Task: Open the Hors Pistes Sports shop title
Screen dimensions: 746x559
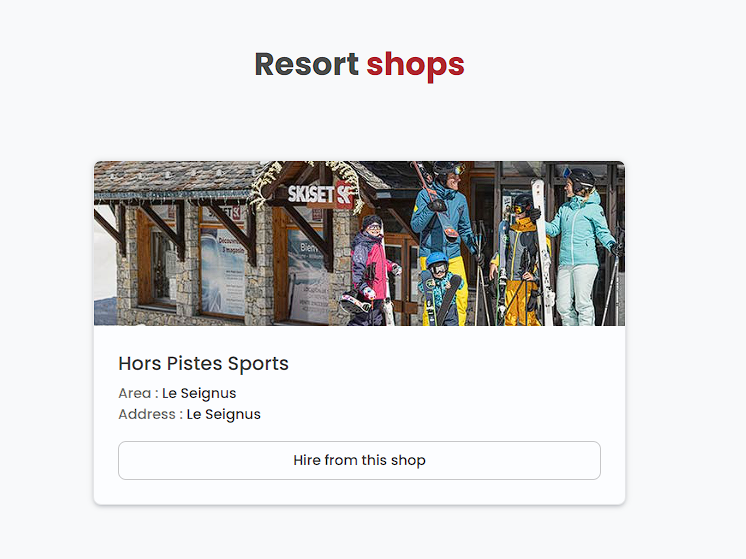Action: (203, 363)
